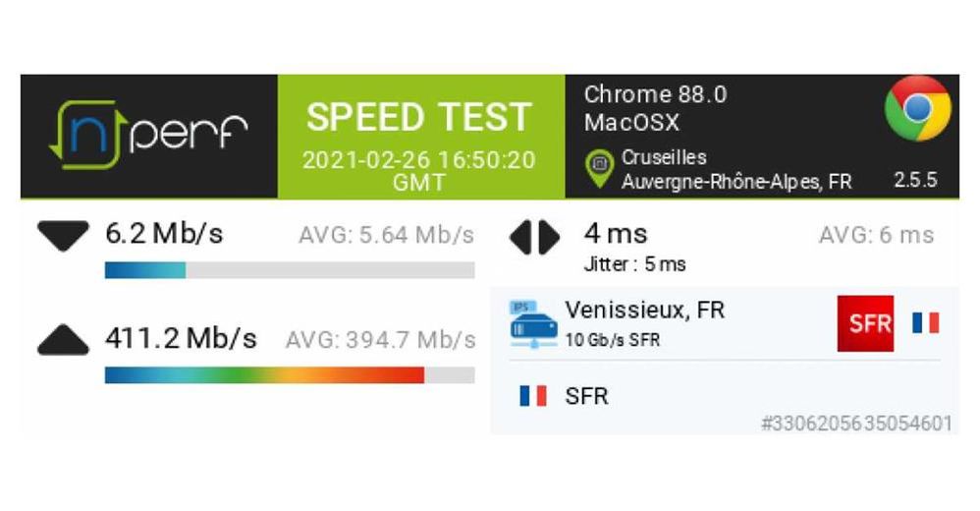The image size is (980, 511).
Task: Click the nPerf logo
Action: click(147, 136)
